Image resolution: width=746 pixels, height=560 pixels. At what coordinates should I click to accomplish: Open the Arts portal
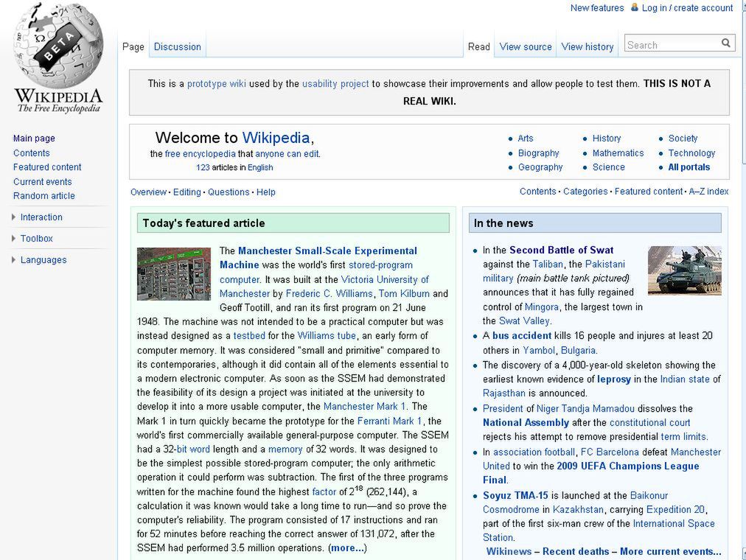(526, 139)
